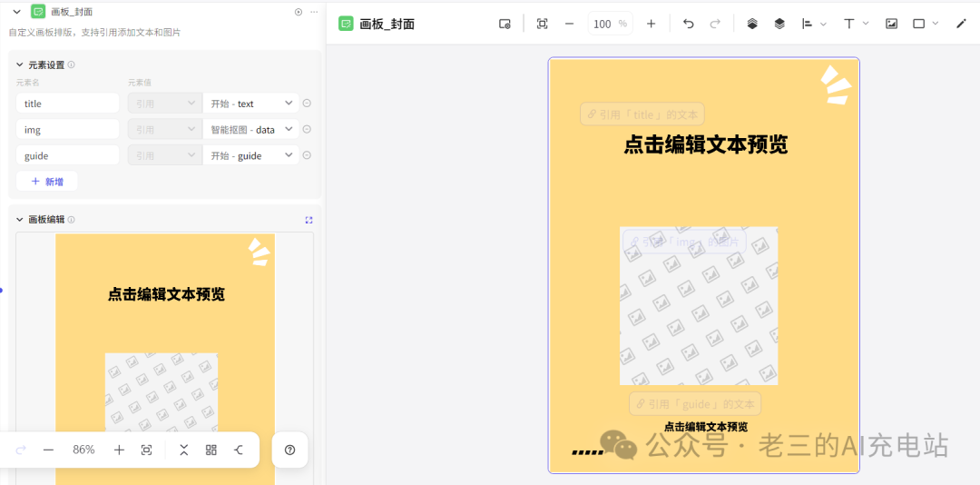
Task: Click the fit-to-screen icon in canvas toolbar
Action: pyautogui.click(x=542, y=24)
